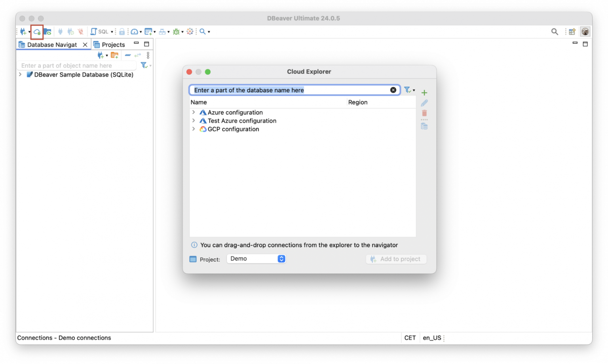Open the dashboard gauge toolbar icon
The height and width of the screenshot is (364, 608).
point(135,32)
